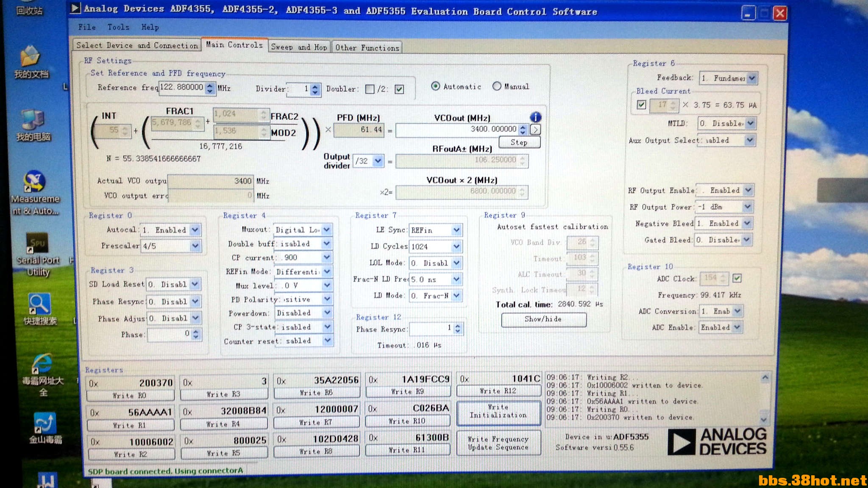Open the LD Mode dropdown
This screenshot has width=868, height=488.
[x=435, y=295]
